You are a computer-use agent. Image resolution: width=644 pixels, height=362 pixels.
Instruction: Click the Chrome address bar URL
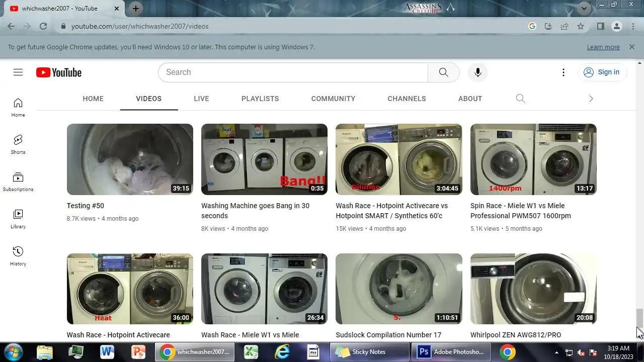coord(140,26)
